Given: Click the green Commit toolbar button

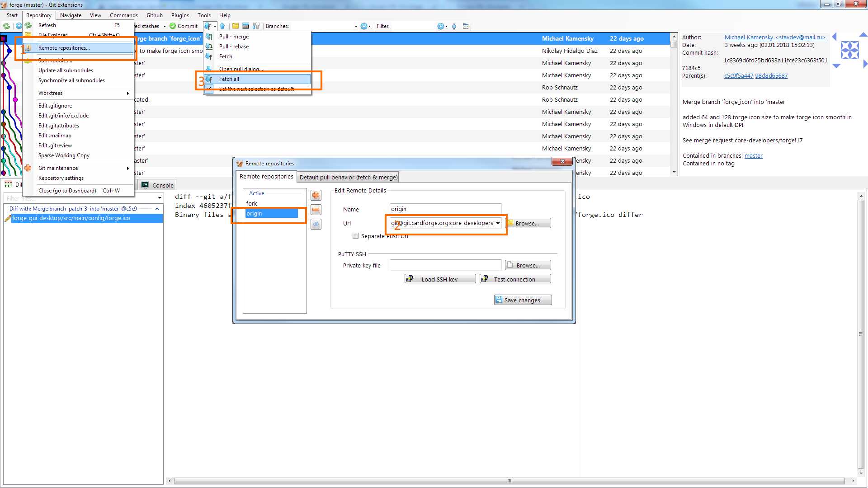Looking at the screenshot, I should [184, 26].
